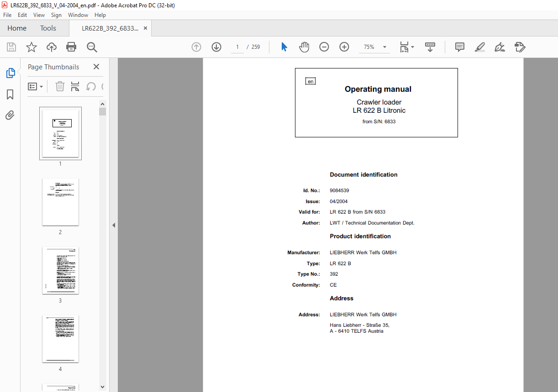Open the File menu

[7, 15]
